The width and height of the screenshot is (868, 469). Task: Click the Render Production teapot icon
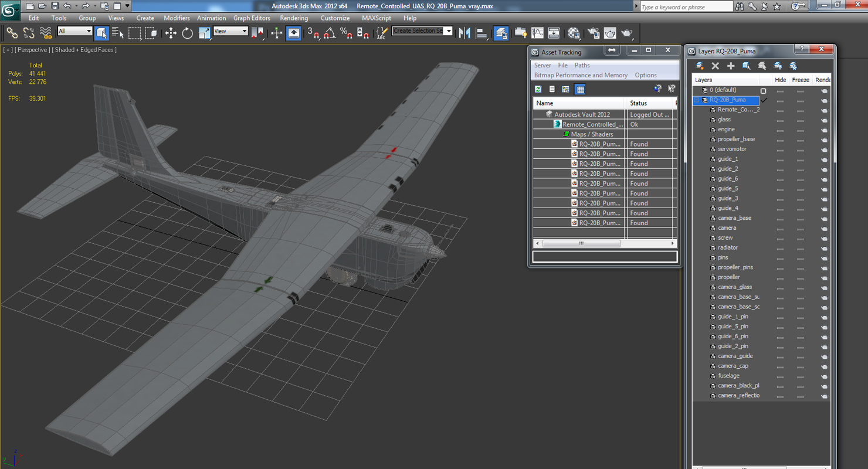(x=626, y=33)
